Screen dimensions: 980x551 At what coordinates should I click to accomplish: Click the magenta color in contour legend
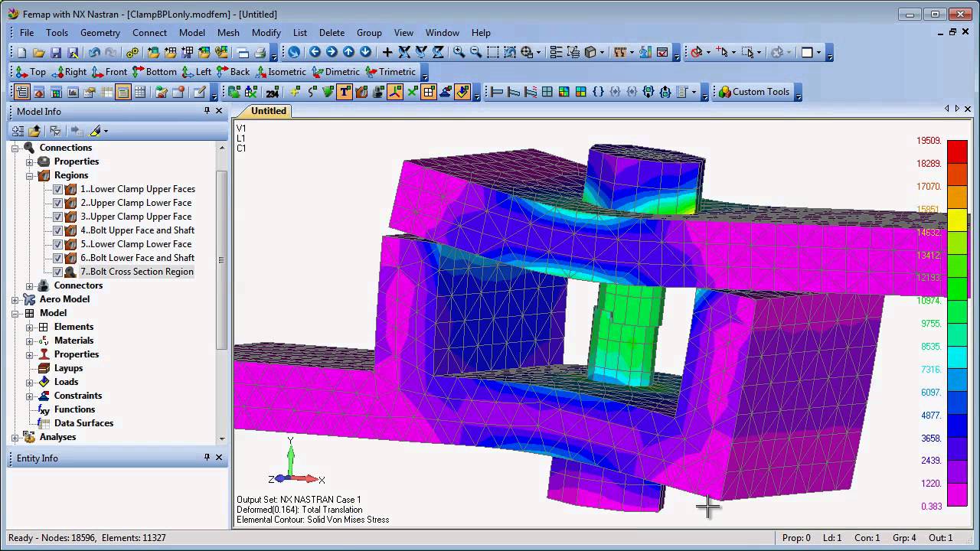click(957, 495)
